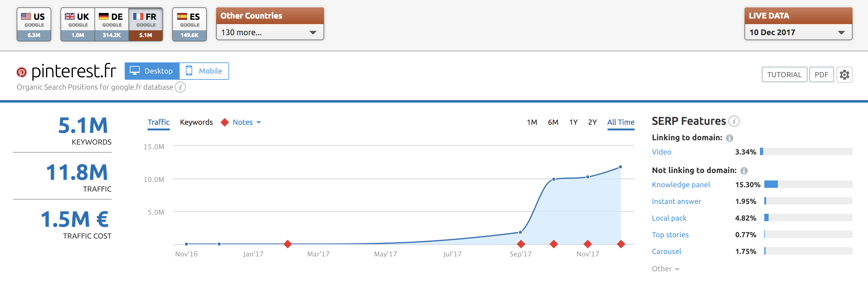Click the Local pack percentage bar
Image resolution: width=868 pixels, height=283 pixels.
click(808, 218)
